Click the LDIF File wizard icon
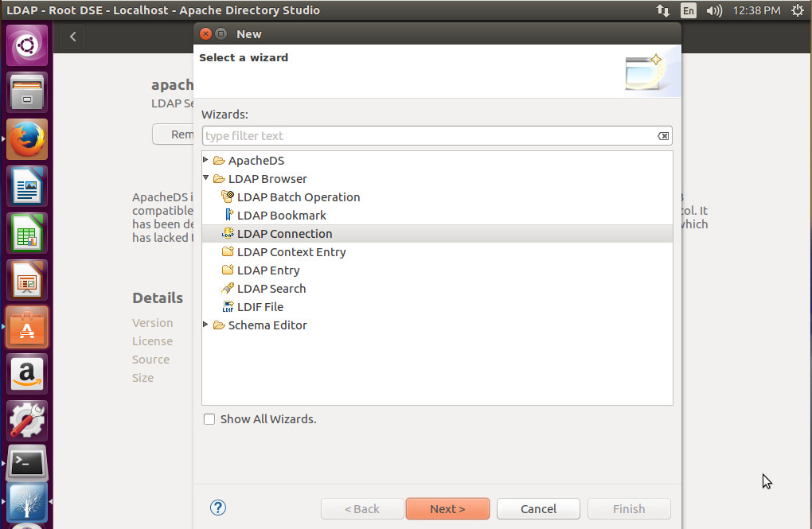 pyautogui.click(x=228, y=306)
